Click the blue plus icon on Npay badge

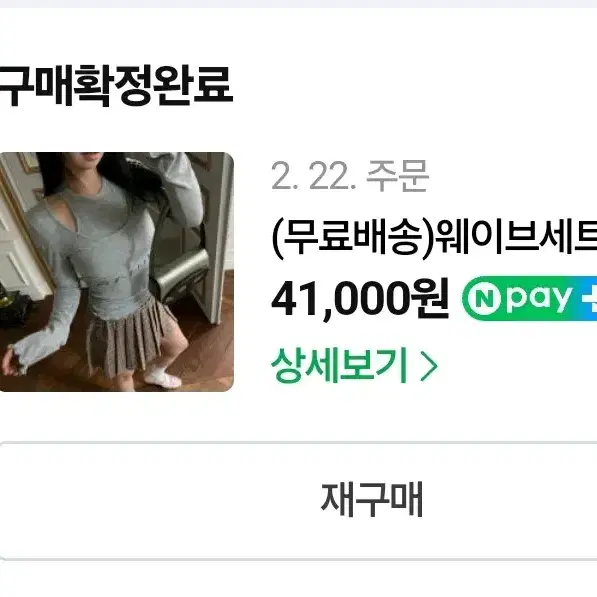[x=589, y=298]
